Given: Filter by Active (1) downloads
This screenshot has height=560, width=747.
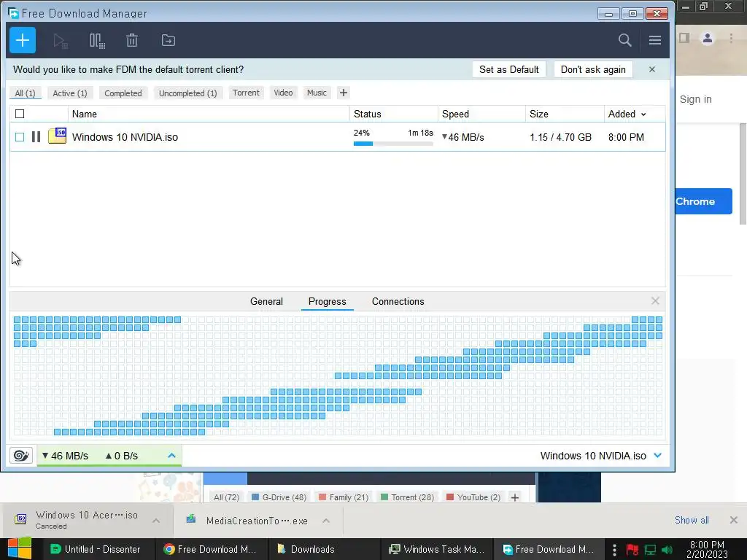Looking at the screenshot, I should [x=70, y=93].
